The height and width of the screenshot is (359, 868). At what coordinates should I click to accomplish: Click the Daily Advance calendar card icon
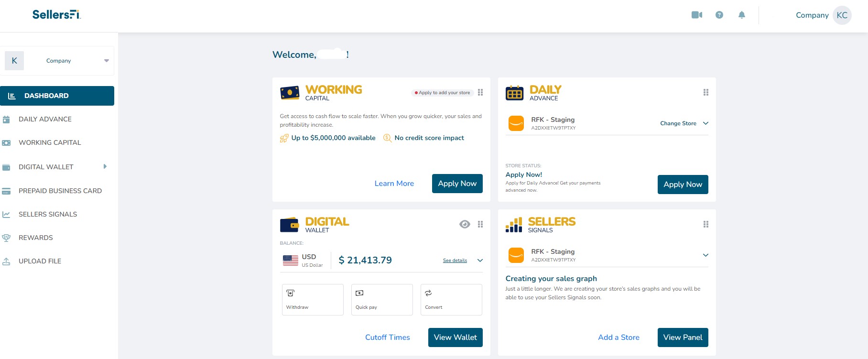[x=515, y=93]
